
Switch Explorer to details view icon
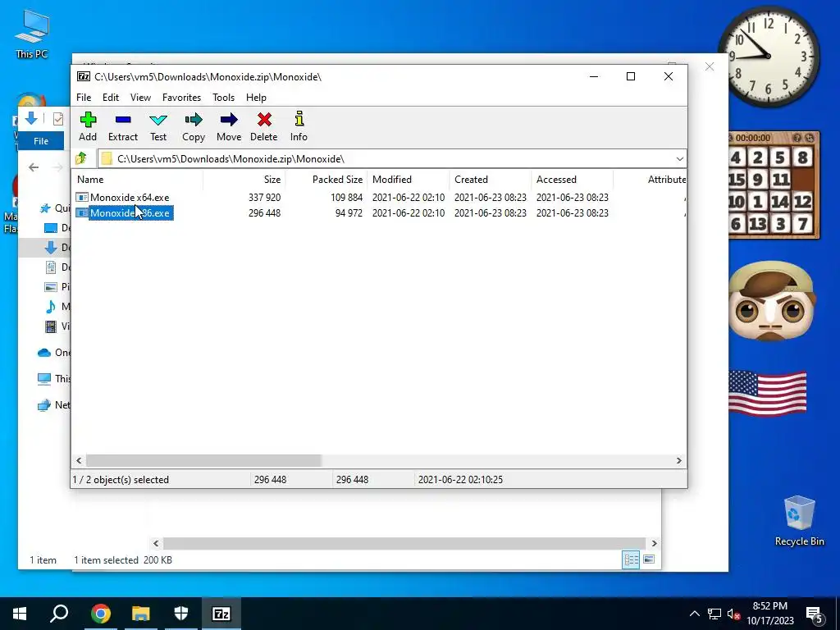[x=631, y=559]
